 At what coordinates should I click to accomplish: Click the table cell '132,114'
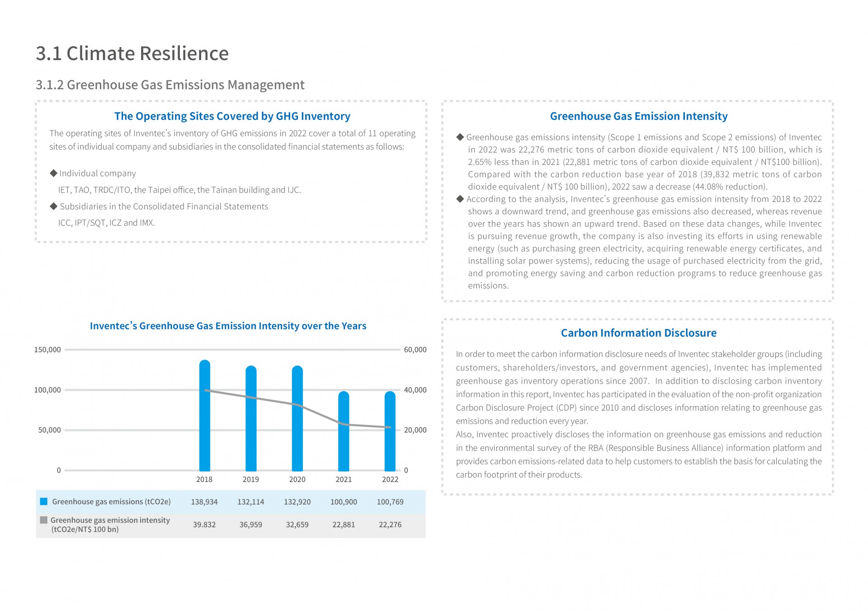(x=251, y=502)
